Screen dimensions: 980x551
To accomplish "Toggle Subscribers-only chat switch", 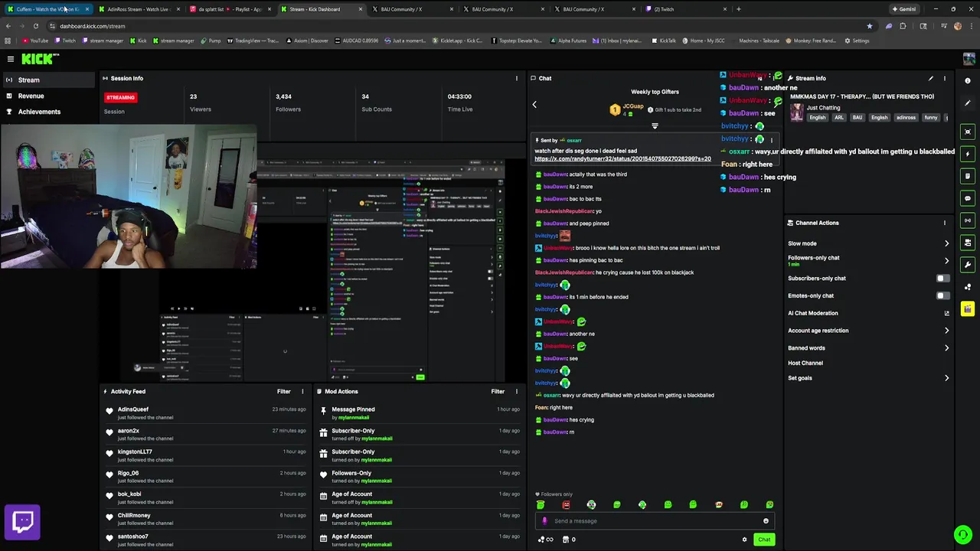I will (942, 279).
